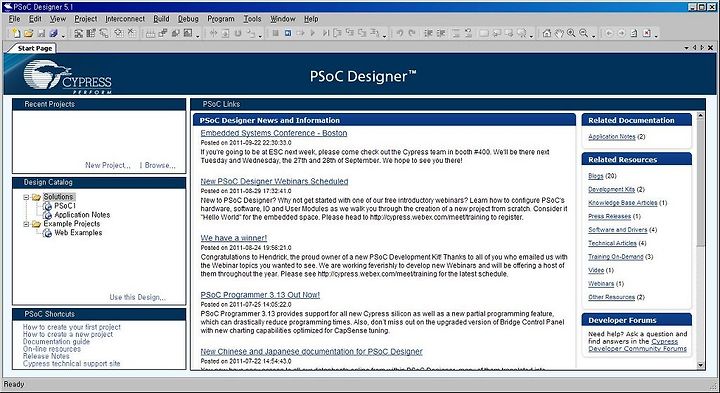Click the Browse... link
The height and width of the screenshot is (393, 720).
[x=160, y=165]
